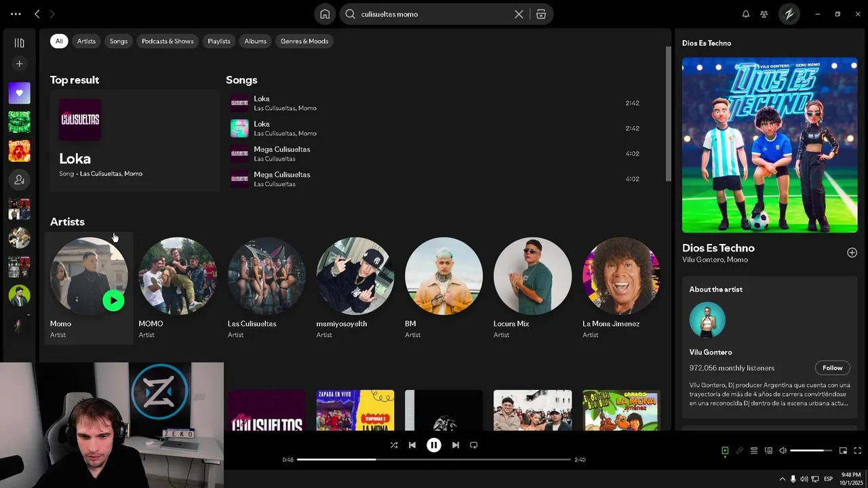Mute with the speaker icon

pos(783,451)
